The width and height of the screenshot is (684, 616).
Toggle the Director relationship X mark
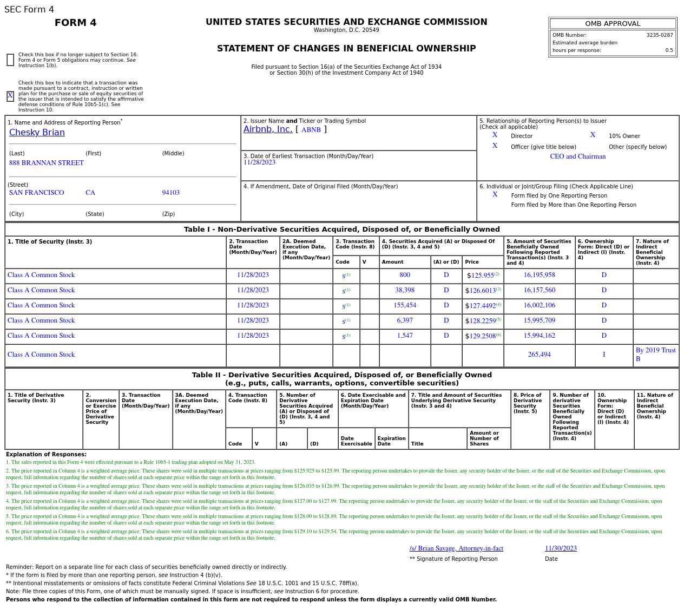495,135
